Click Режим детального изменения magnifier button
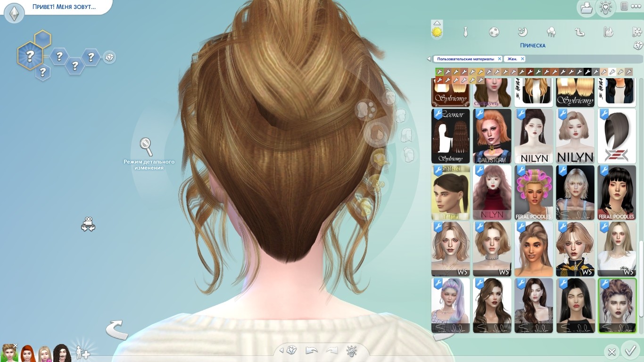 146,147
